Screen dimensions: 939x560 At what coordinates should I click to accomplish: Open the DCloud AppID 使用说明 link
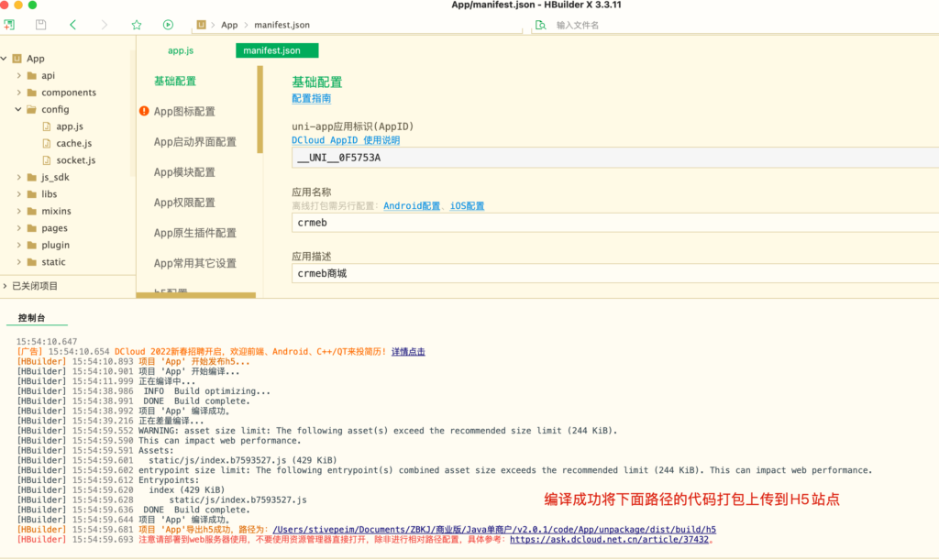point(346,140)
